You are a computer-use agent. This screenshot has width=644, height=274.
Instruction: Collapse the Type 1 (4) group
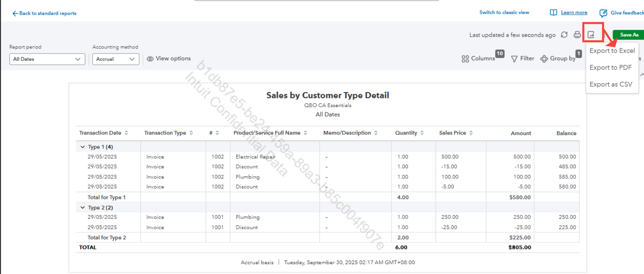tap(83, 147)
